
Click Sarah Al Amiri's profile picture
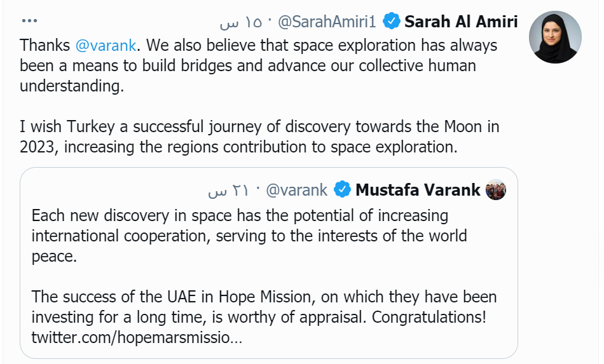[555, 37]
